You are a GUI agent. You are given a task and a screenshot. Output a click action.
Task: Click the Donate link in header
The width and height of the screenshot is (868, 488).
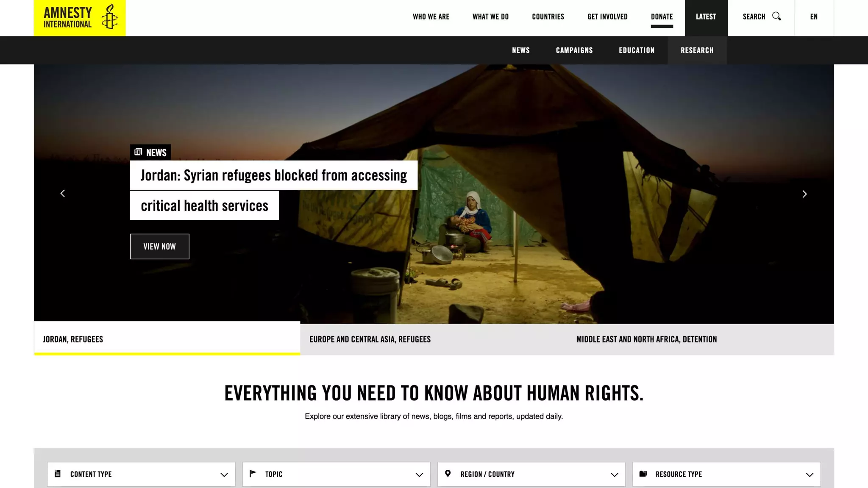tap(662, 17)
